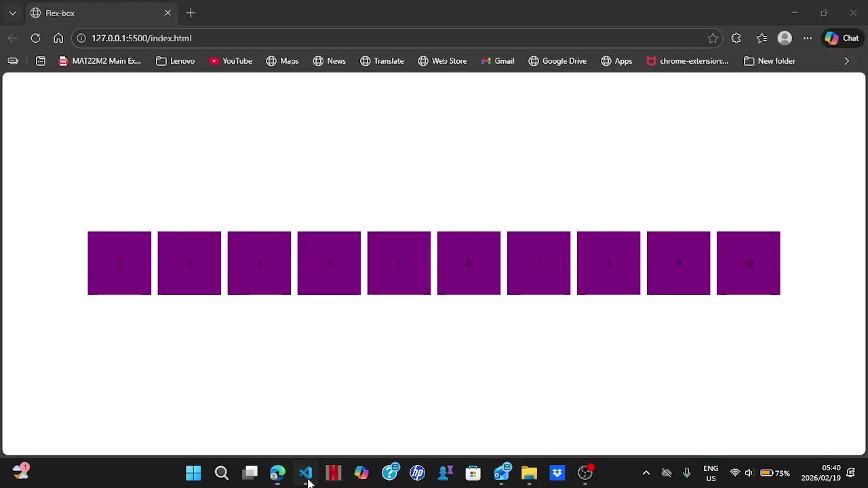The height and width of the screenshot is (488, 868).
Task: Go to the browser home page
Action: tap(58, 38)
